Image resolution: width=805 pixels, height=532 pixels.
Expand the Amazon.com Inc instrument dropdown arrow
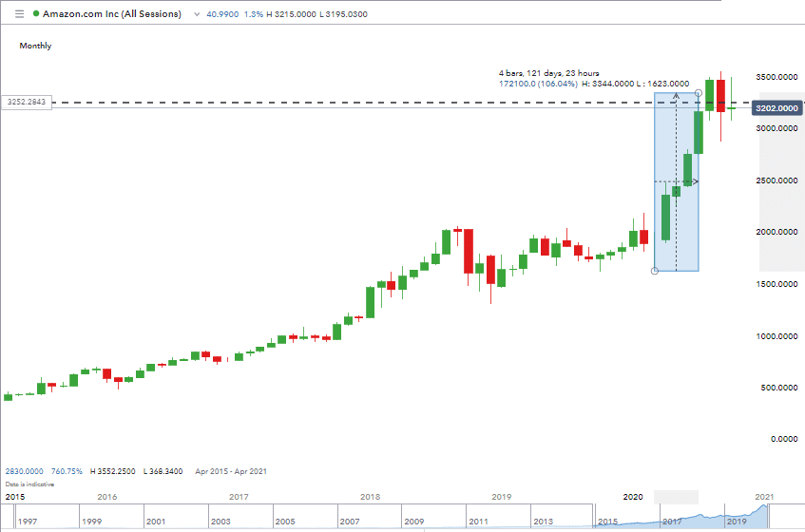(197, 14)
